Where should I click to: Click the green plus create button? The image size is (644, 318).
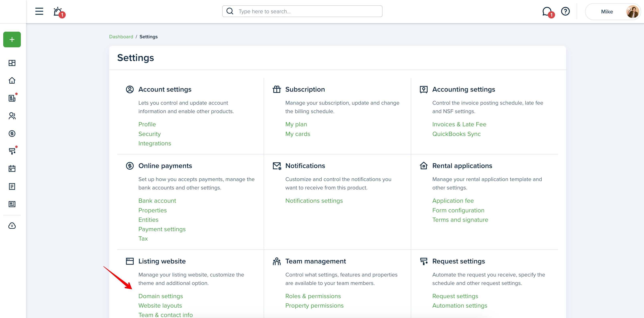point(12,39)
